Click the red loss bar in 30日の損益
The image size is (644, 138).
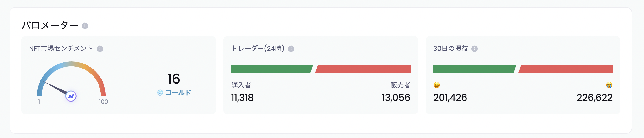[565, 69]
